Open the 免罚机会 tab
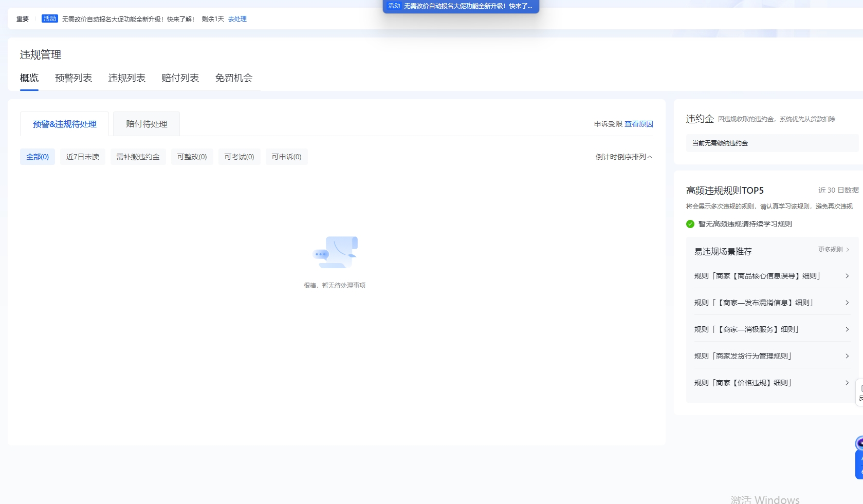 (234, 78)
